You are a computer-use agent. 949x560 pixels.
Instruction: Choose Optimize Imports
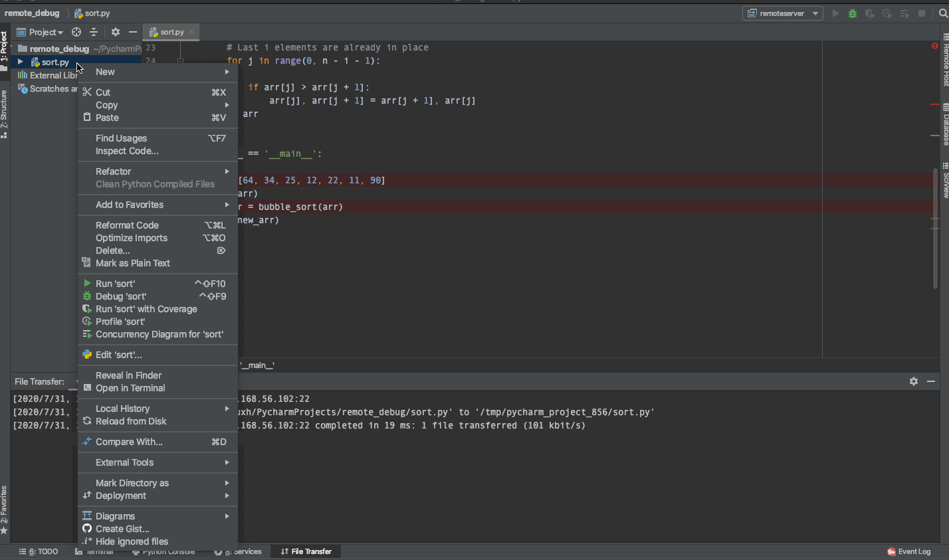click(158, 238)
